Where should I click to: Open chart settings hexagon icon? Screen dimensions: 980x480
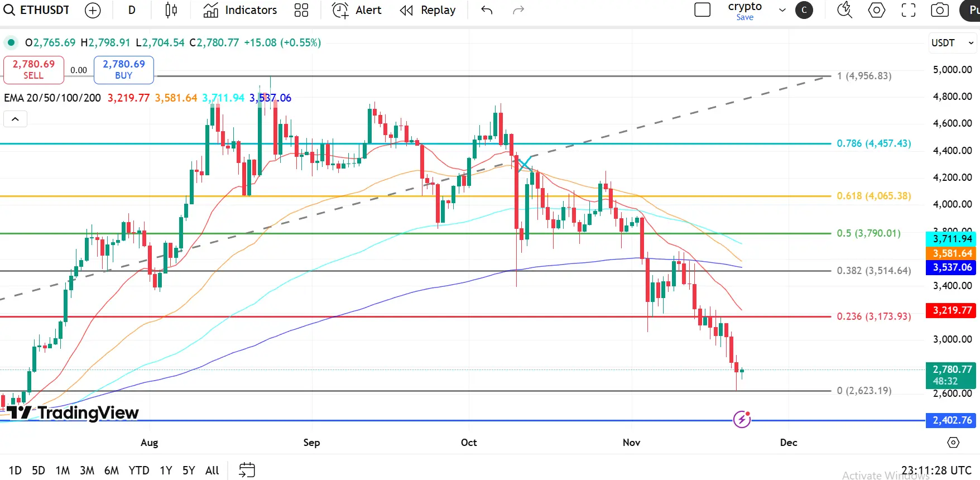pyautogui.click(x=877, y=10)
